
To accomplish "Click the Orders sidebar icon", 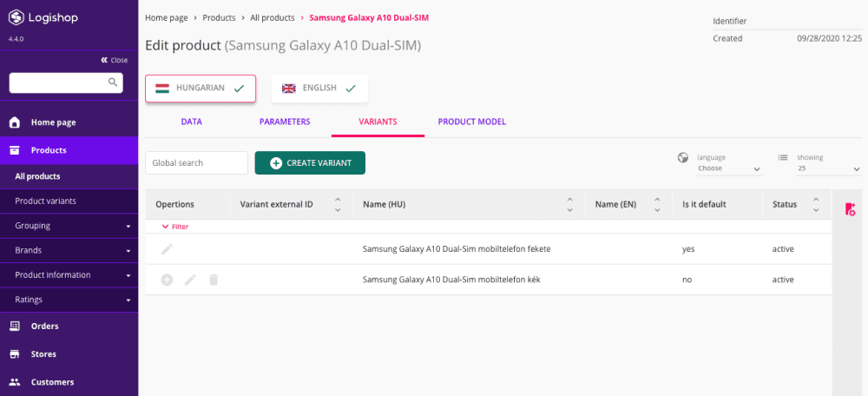I will [15, 327].
